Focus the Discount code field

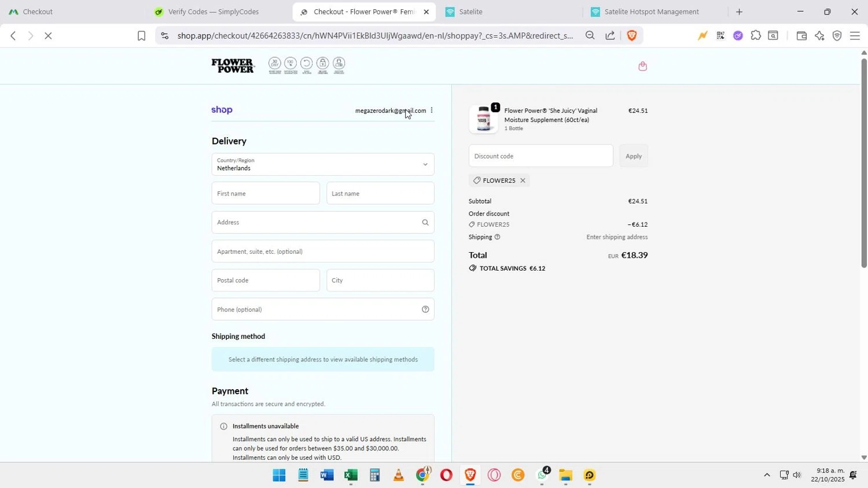[x=540, y=156]
